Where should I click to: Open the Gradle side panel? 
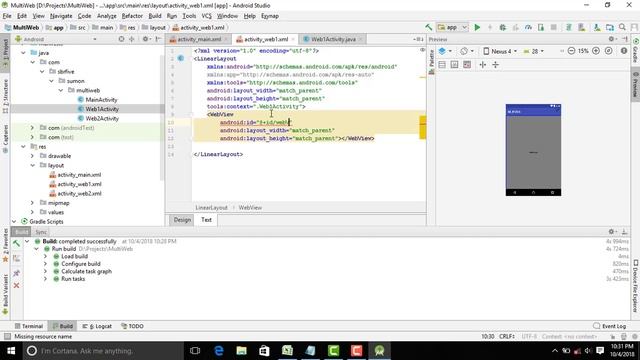coord(635,50)
